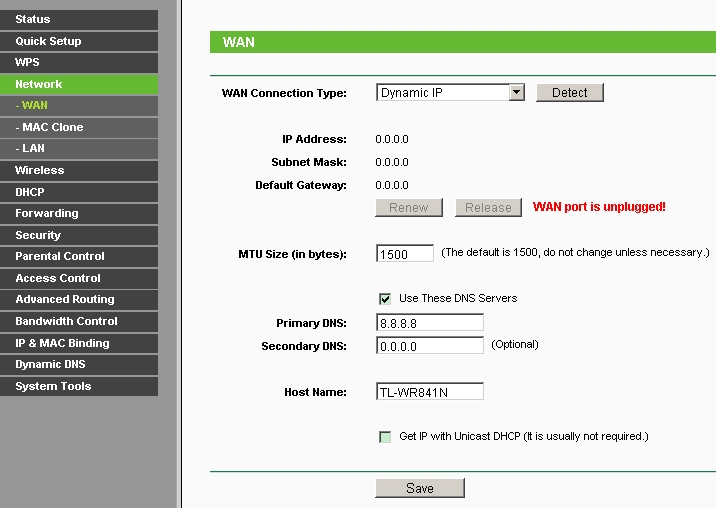Click the Secondary DNS input field
The width and height of the screenshot is (716, 508).
pyautogui.click(x=430, y=346)
